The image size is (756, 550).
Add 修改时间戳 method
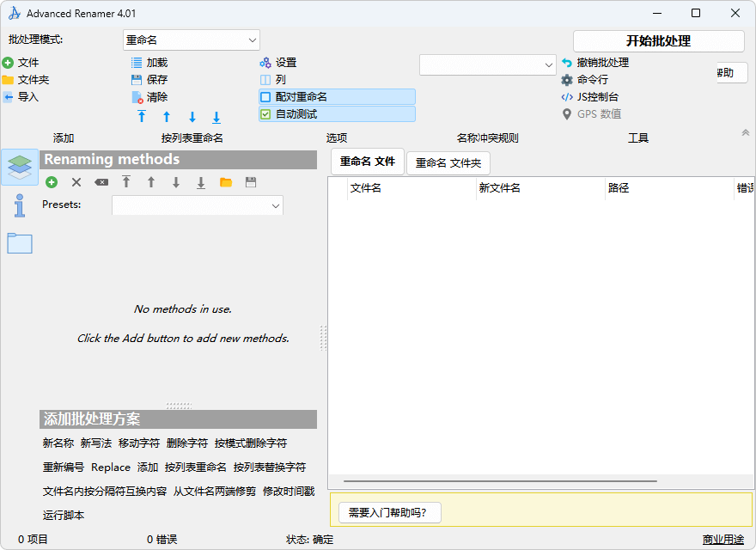(x=289, y=492)
